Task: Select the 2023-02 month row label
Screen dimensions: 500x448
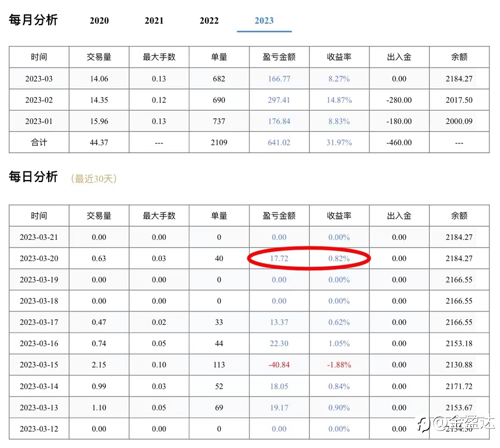Action: pyautogui.click(x=39, y=100)
